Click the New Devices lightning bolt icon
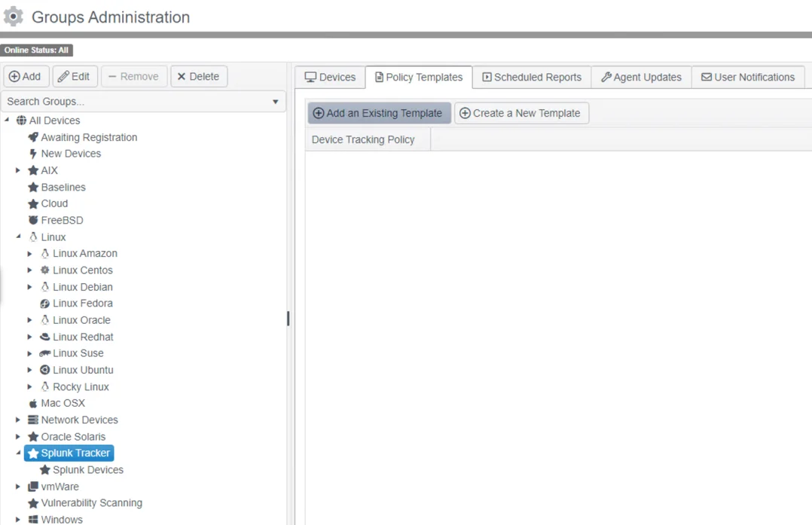 [x=33, y=154]
